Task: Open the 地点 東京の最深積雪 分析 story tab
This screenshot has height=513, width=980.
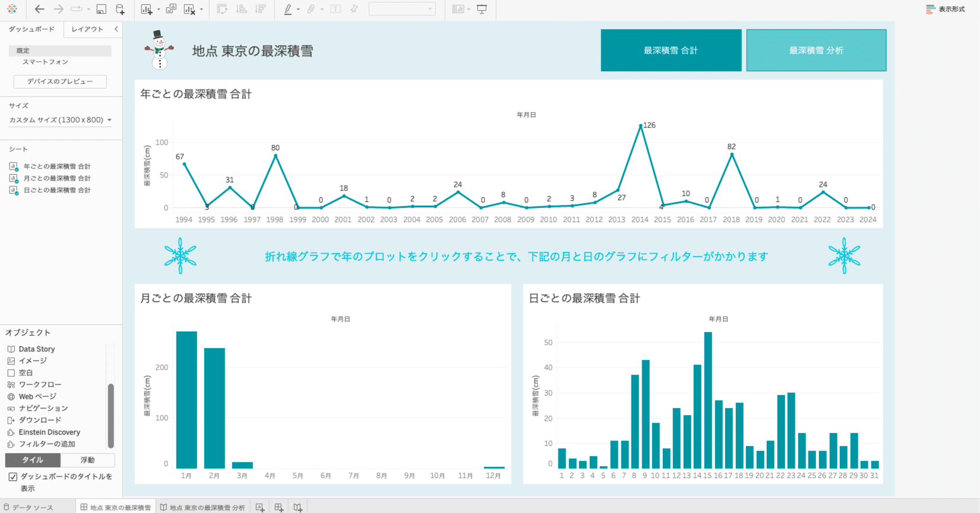Action: click(203, 507)
